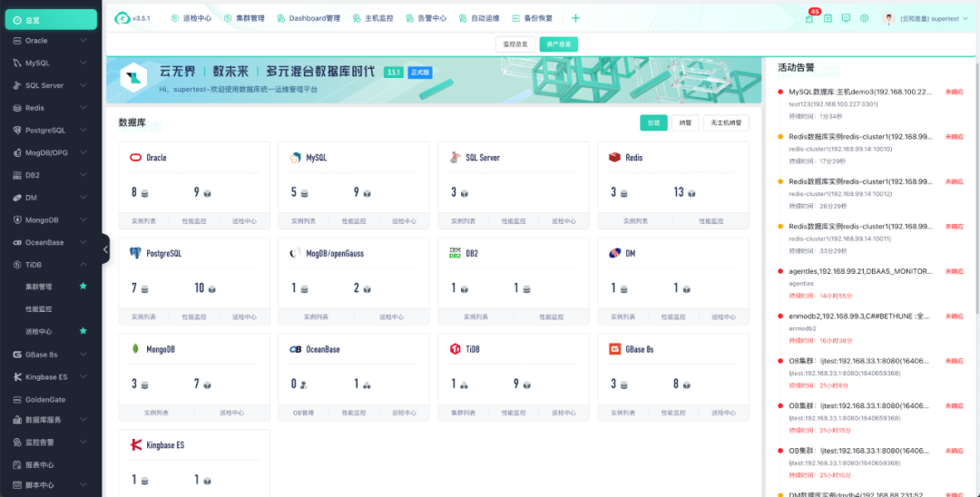Open the settings gear in top bar
This screenshot has width=980, height=497.
[865, 18]
